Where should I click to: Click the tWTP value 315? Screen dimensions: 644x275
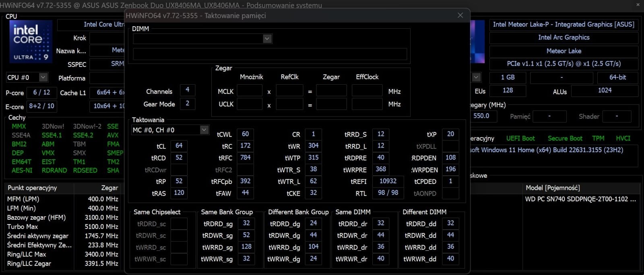click(x=313, y=158)
